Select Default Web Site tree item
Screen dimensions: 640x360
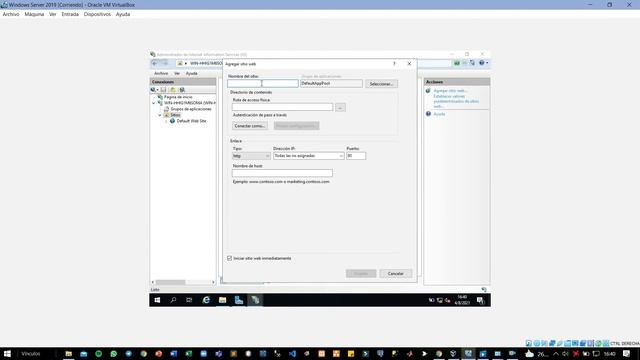coord(191,121)
